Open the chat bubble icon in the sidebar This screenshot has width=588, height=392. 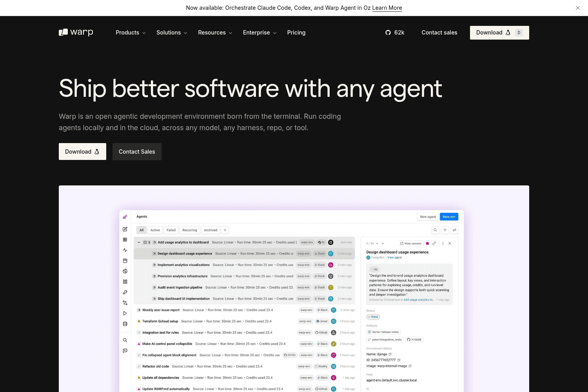point(125,351)
